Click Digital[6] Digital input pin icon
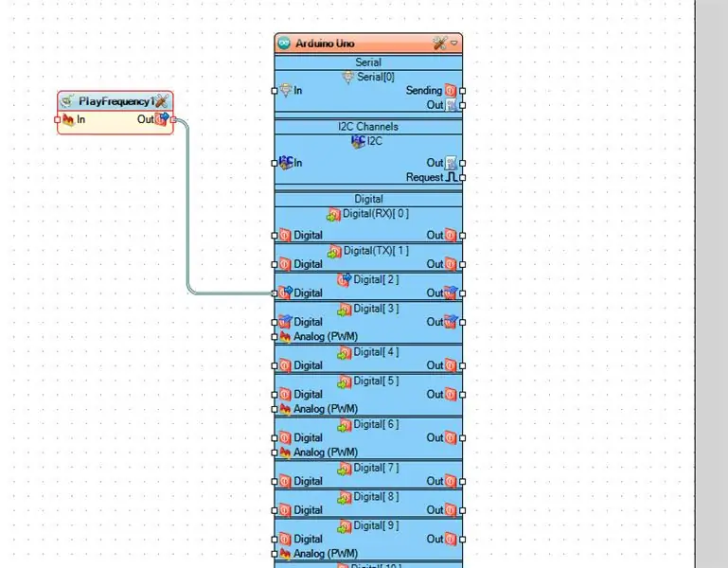The image size is (728, 568). pyautogui.click(x=285, y=438)
